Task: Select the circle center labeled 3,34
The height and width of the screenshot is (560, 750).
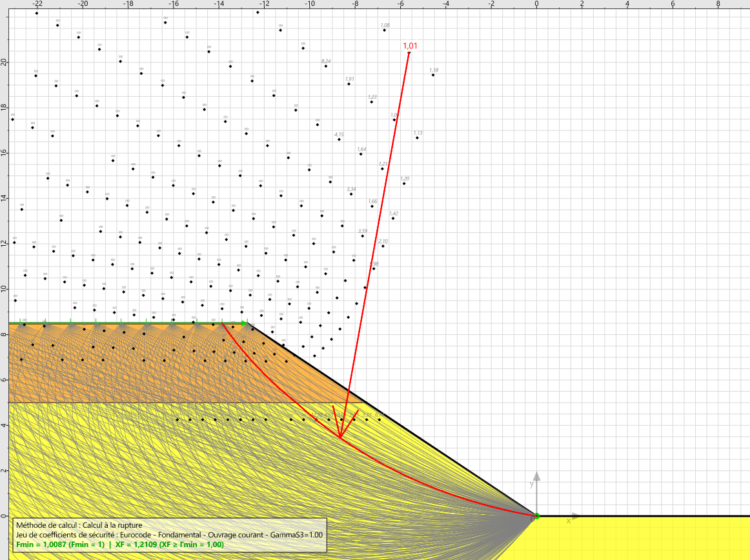Action: (x=351, y=194)
